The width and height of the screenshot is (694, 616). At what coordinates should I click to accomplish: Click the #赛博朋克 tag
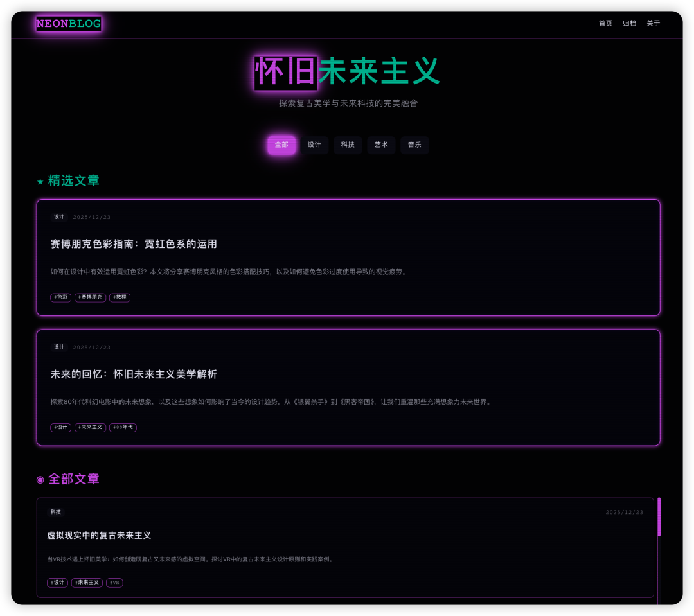(90, 297)
